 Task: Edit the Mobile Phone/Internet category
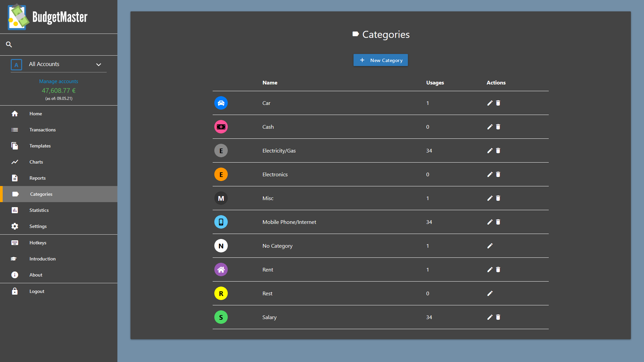490,222
